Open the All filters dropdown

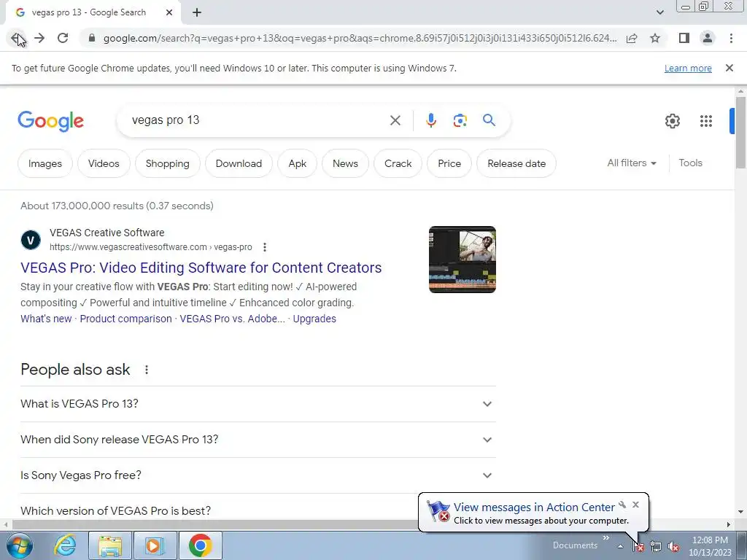click(632, 163)
